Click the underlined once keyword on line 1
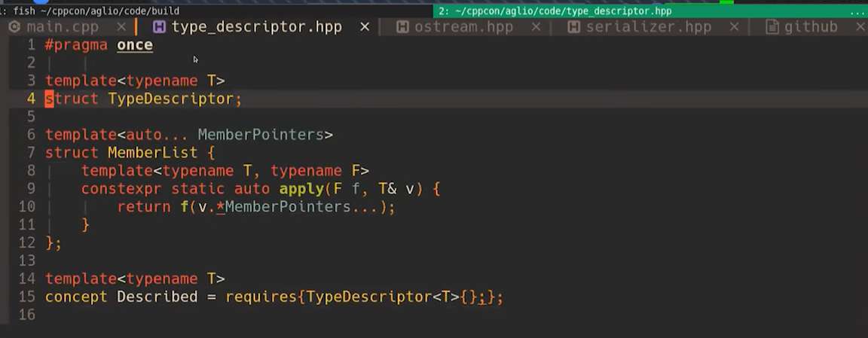 (x=134, y=45)
